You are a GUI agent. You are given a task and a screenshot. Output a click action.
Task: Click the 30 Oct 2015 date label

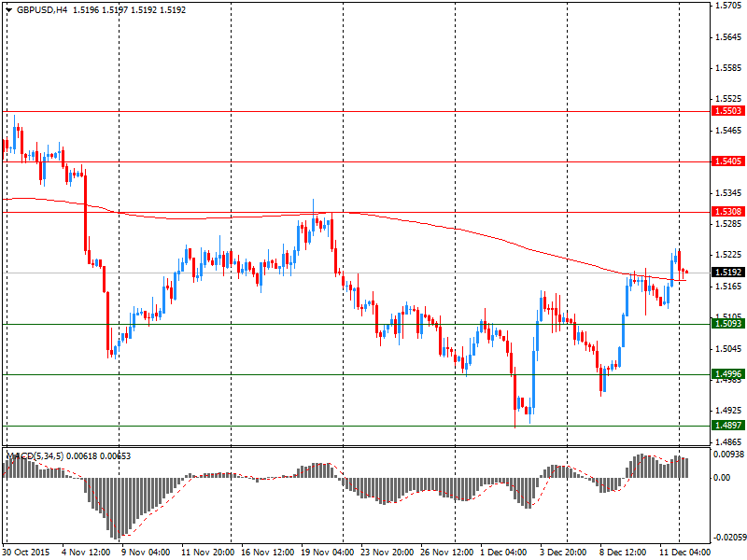(26, 553)
